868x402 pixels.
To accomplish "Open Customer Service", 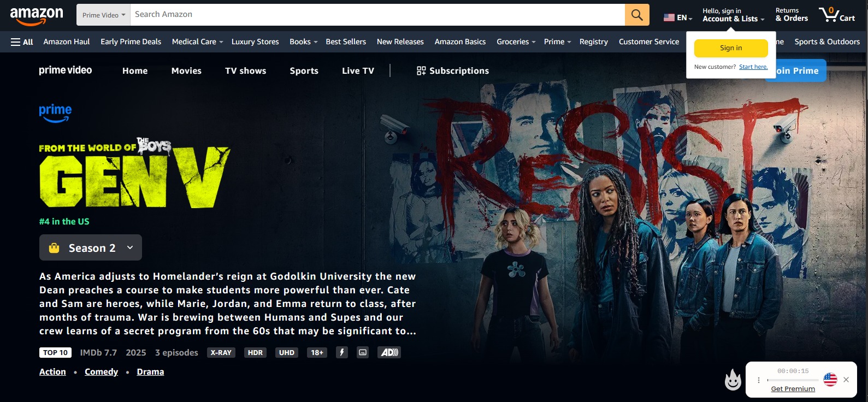I will (649, 42).
